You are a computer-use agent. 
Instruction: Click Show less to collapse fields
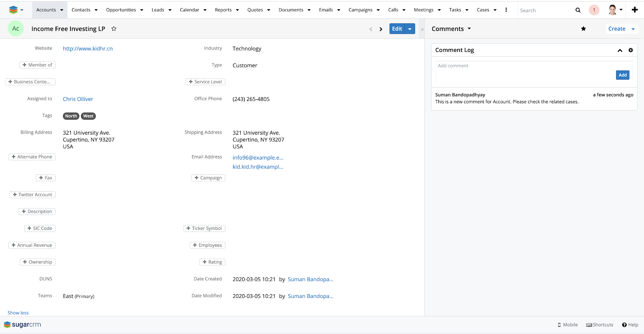pos(18,313)
